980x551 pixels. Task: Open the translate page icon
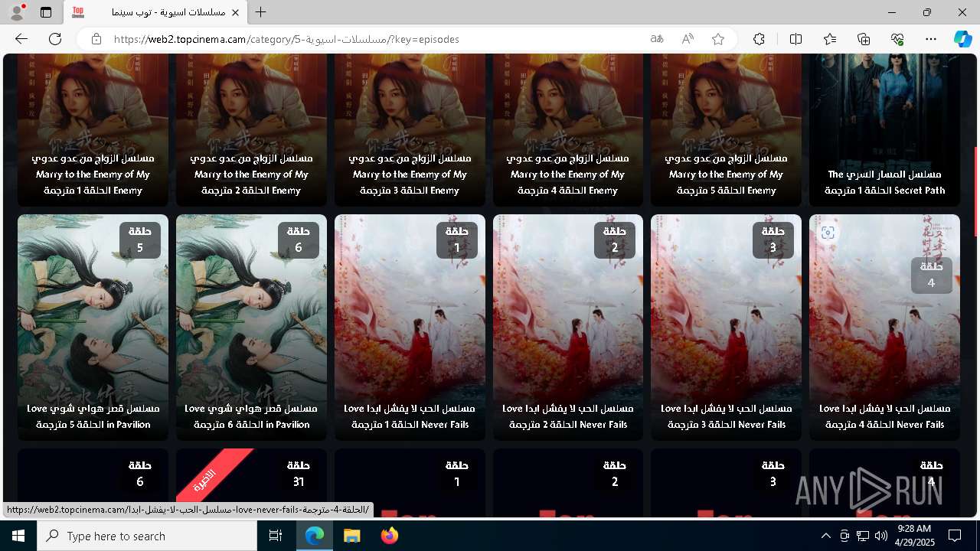(657, 39)
